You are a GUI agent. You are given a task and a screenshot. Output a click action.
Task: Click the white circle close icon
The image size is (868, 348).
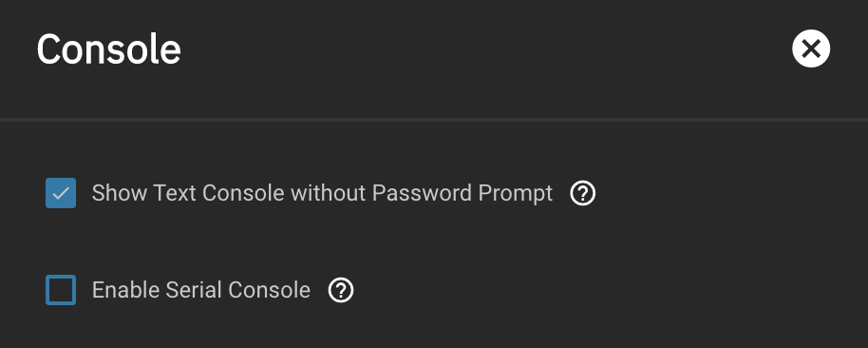(x=810, y=48)
